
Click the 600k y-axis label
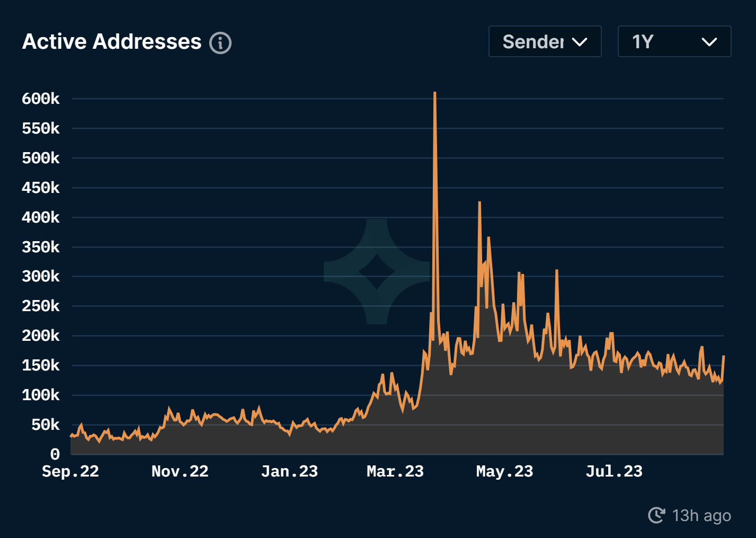tap(41, 99)
